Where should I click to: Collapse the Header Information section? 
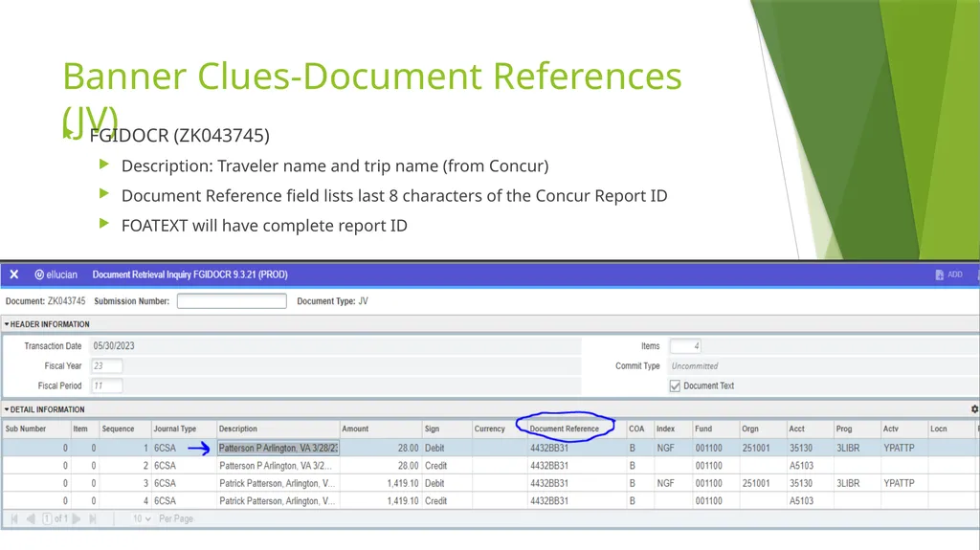coord(48,324)
